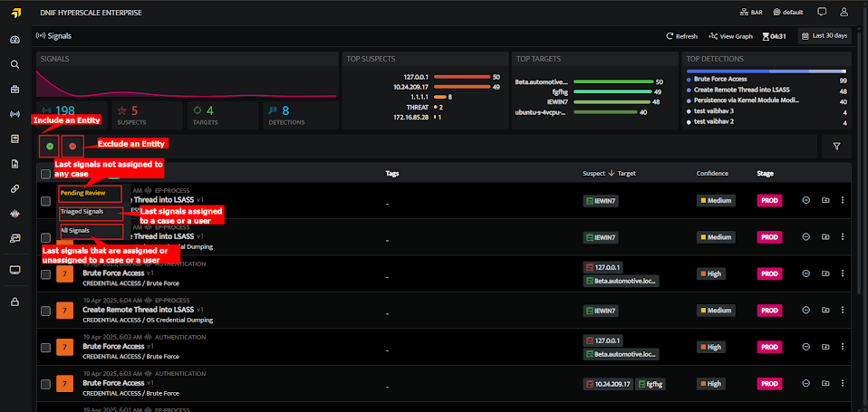
Task: Click the DNIF logo icon
Action: point(15,13)
